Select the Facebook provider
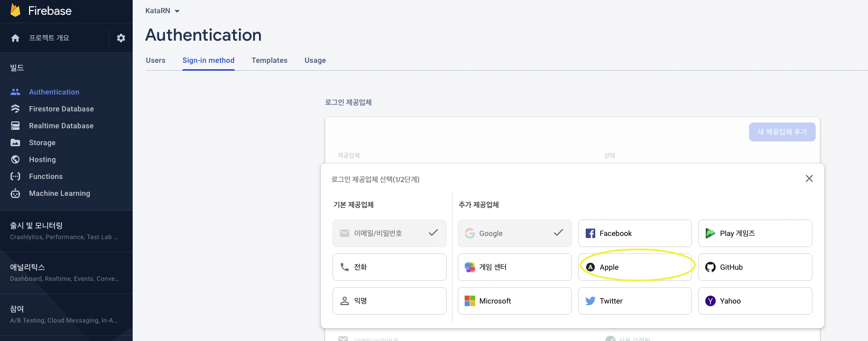This screenshot has height=341, width=868. [x=635, y=233]
